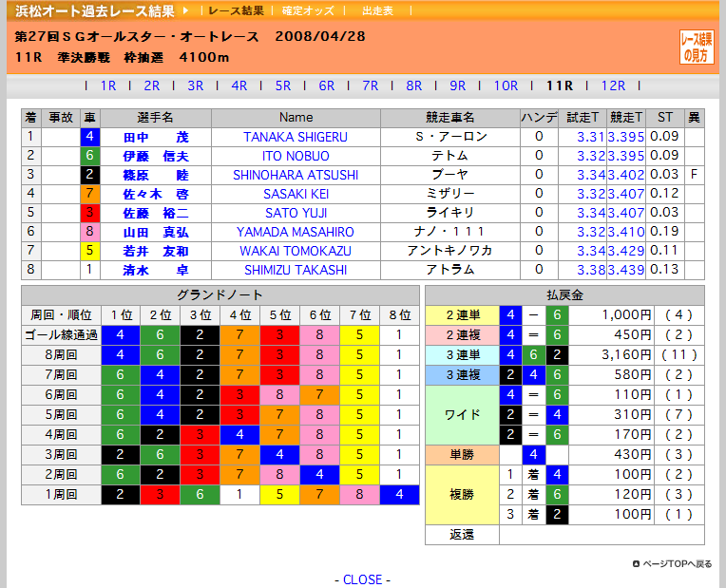Switch to race 8R
The width and height of the screenshot is (726, 588).
(414, 85)
